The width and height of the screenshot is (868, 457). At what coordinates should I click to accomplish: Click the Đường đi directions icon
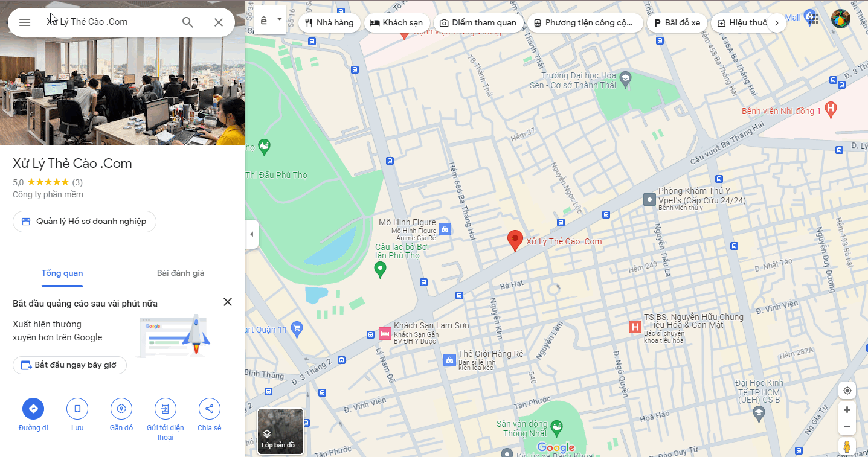point(33,409)
